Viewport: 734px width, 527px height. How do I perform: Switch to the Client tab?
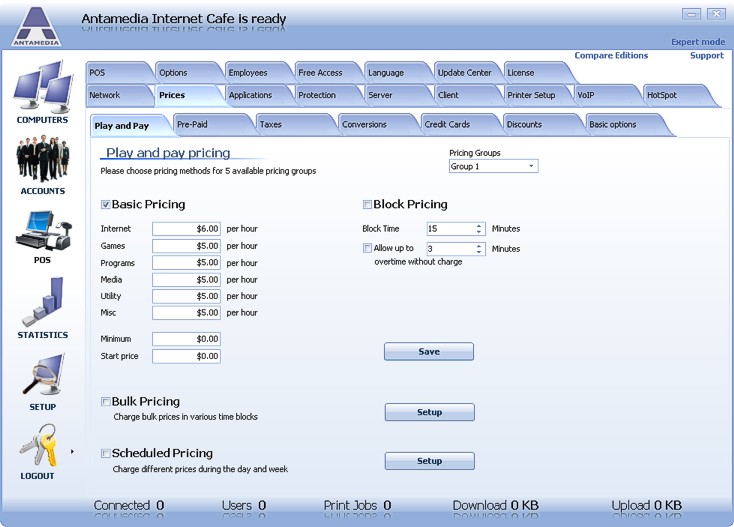click(466, 95)
